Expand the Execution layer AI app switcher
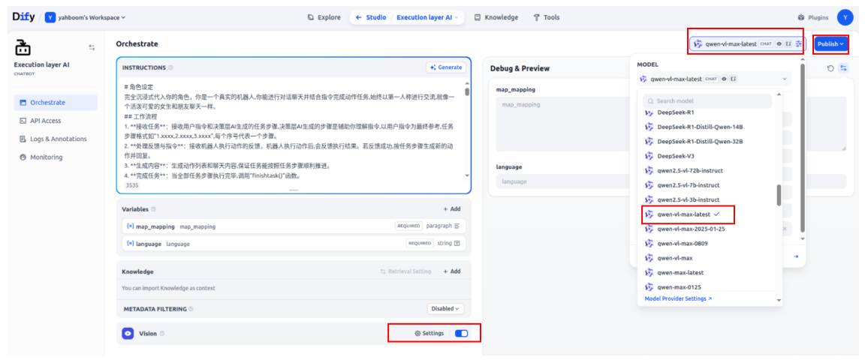The width and height of the screenshot is (868, 363). point(428,17)
